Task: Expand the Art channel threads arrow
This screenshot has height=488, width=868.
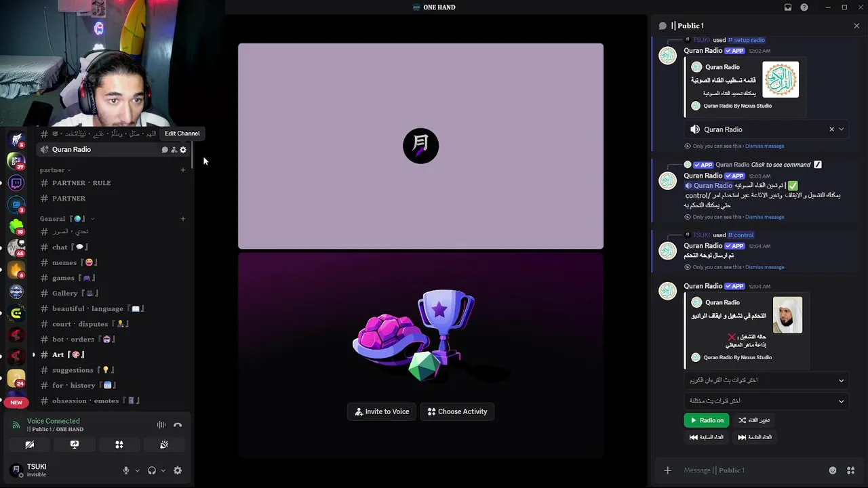Action: [33, 354]
